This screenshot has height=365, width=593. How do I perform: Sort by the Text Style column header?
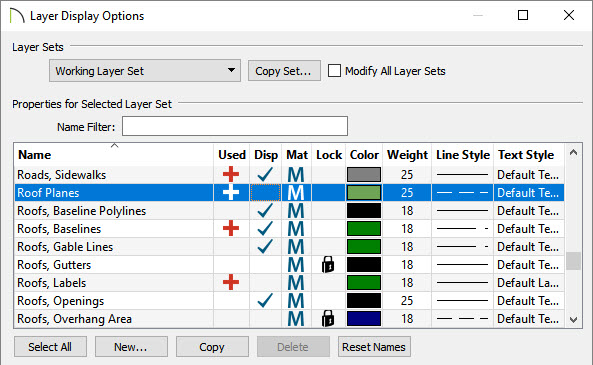click(x=529, y=155)
